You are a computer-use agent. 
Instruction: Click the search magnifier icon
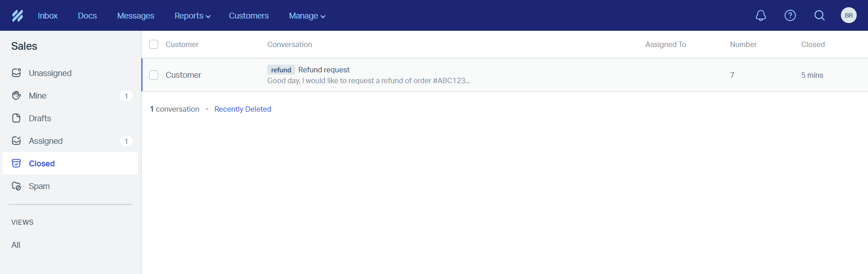pyautogui.click(x=820, y=16)
